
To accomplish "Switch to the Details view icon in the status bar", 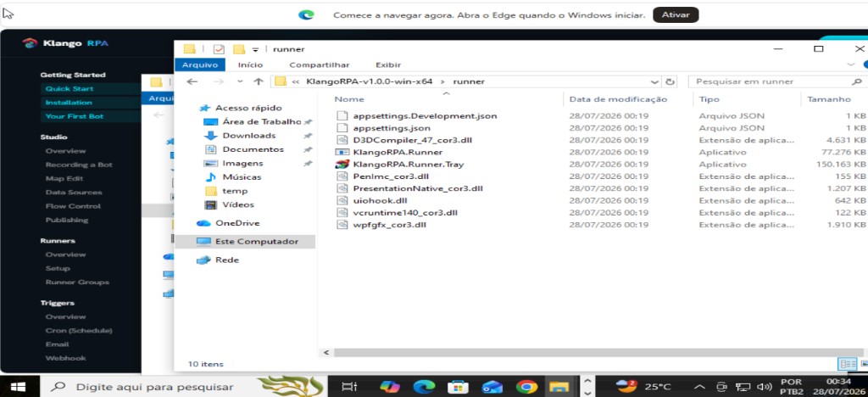I will click(848, 364).
